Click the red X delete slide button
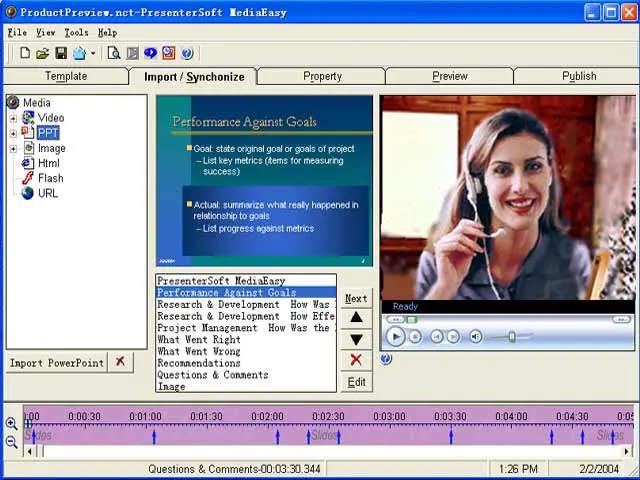The height and width of the screenshot is (480, 640). click(x=356, y=360)
